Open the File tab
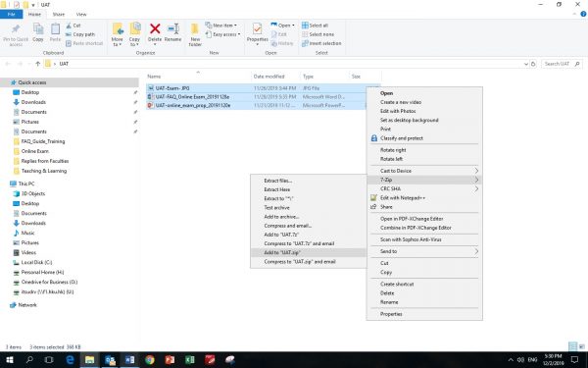The image size is (588, 368). [x=11, y=15]
